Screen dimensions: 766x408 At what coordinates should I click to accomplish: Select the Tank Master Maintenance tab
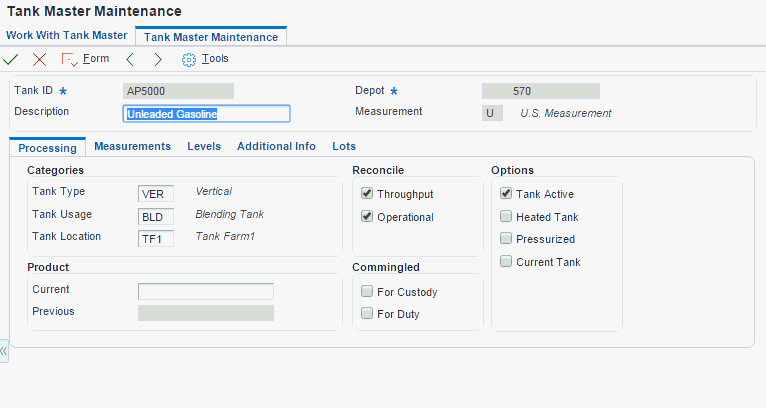coord(211,37)
